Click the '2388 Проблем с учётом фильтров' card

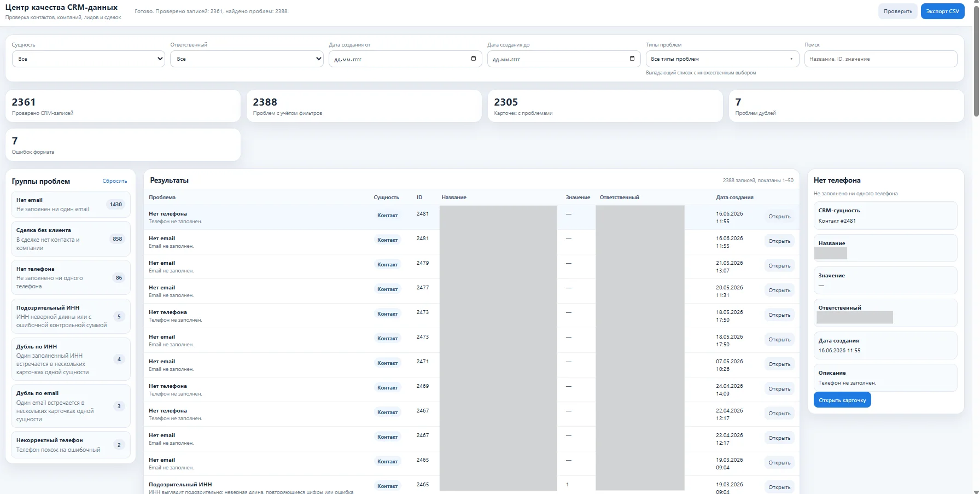coord(364,106)
